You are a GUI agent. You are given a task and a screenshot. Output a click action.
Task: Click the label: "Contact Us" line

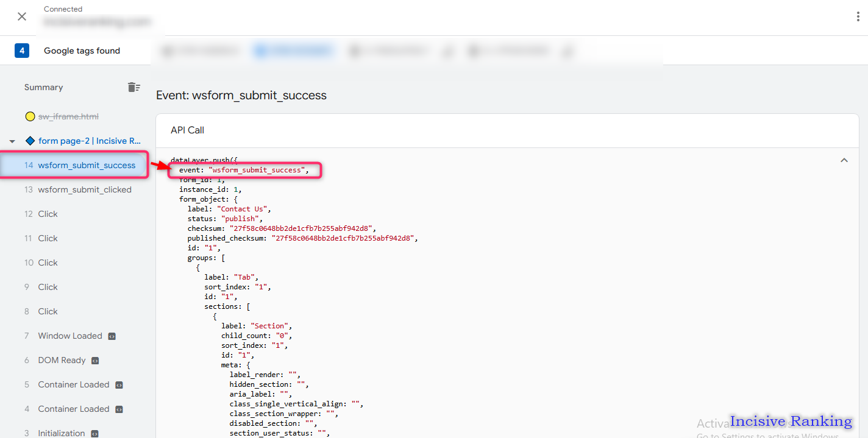(229, 209)
